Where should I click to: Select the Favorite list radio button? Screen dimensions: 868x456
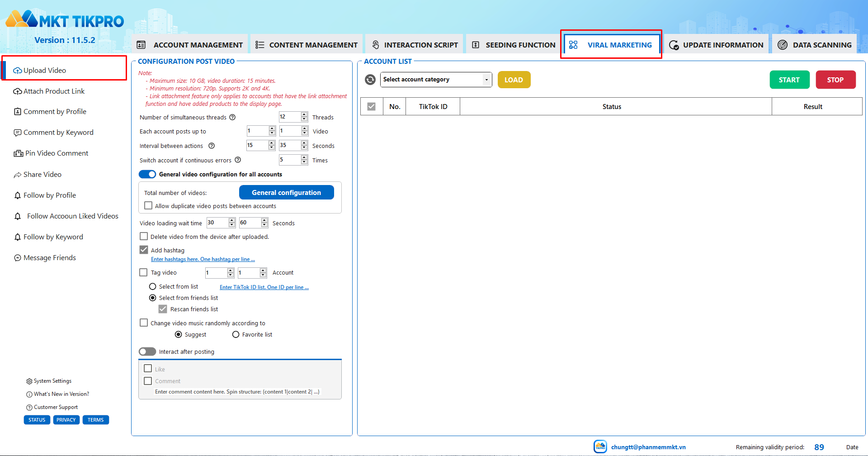click(x=236, y=334)
